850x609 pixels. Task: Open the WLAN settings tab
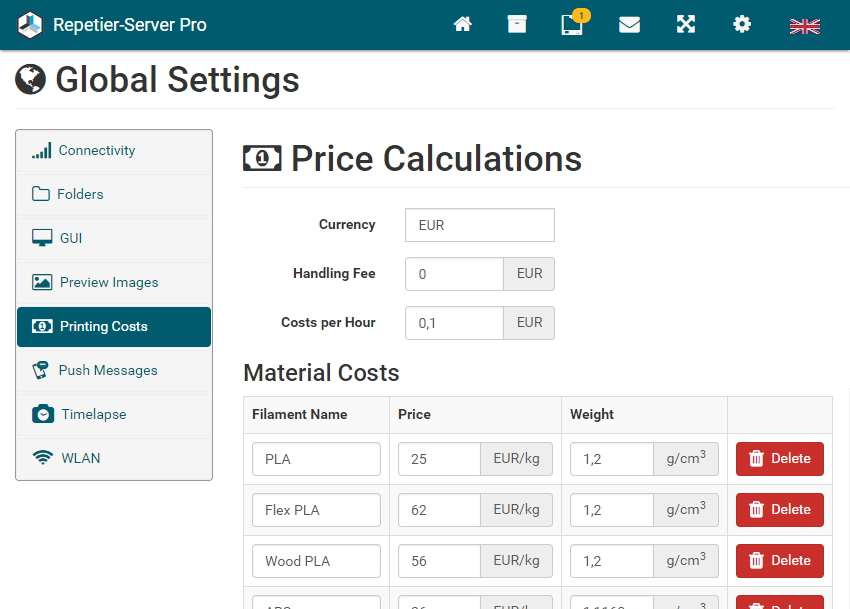tap(114, 458)
